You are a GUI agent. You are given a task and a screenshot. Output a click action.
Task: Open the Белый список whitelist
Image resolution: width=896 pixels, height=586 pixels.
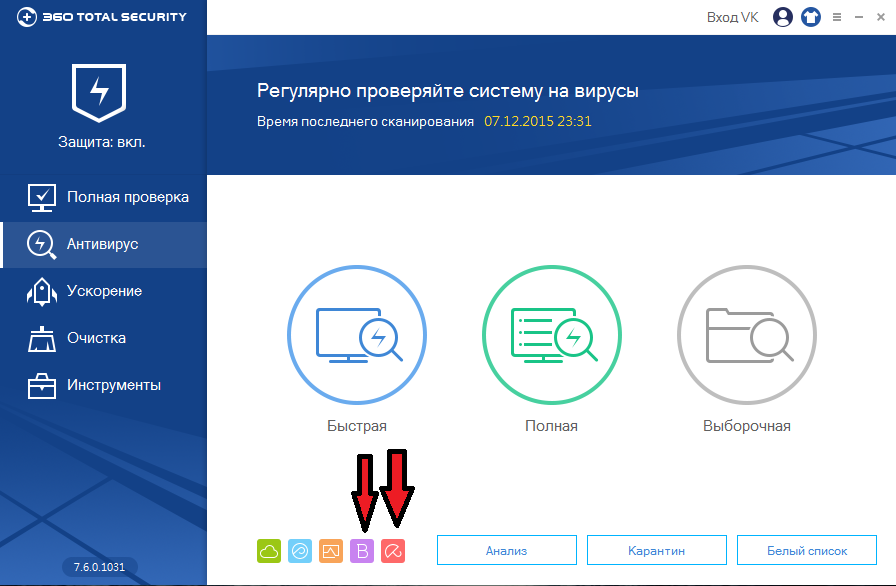click(807, 551)
